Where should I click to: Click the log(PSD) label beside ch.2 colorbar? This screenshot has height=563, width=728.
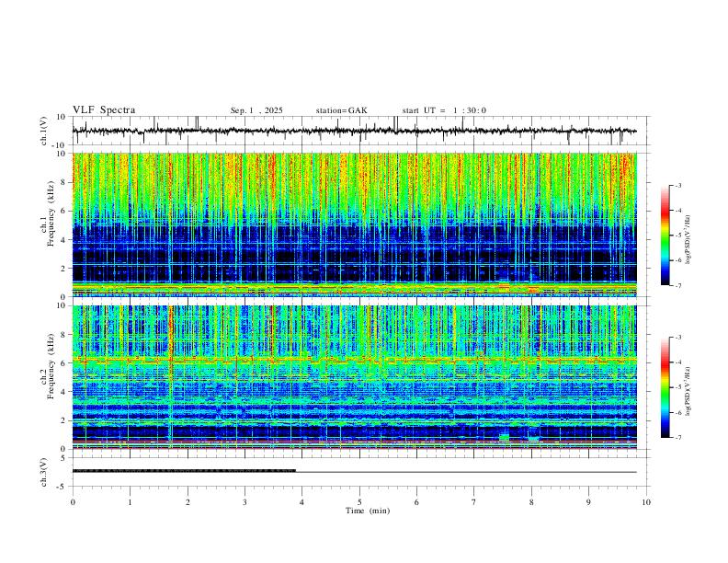click(688, 391)
